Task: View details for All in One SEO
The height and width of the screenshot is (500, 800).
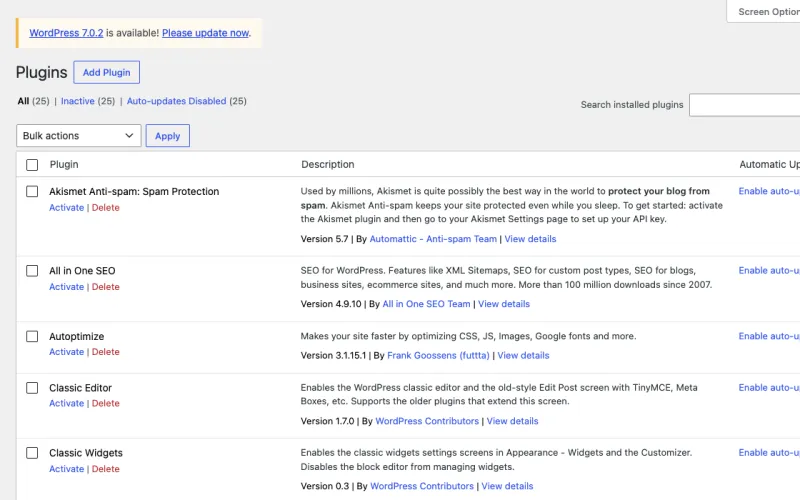Action: click(504, 304)
